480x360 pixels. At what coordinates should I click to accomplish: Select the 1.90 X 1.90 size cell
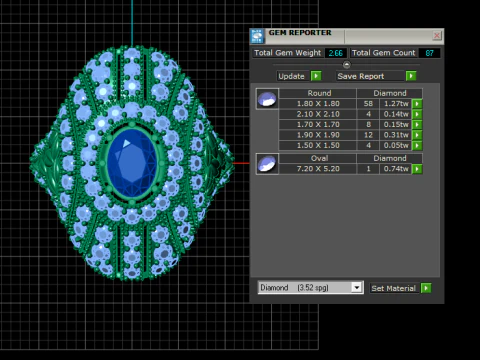point(318,135)
